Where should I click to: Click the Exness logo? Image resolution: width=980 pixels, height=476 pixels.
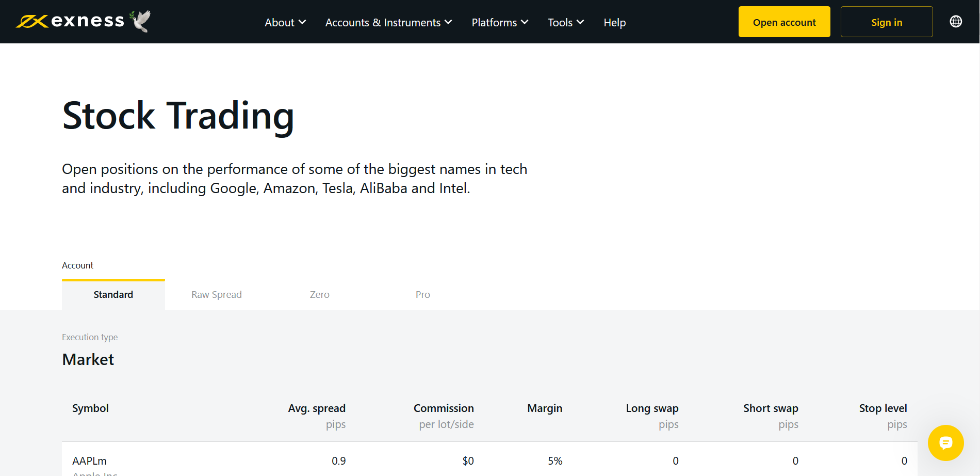pos(84,21)
